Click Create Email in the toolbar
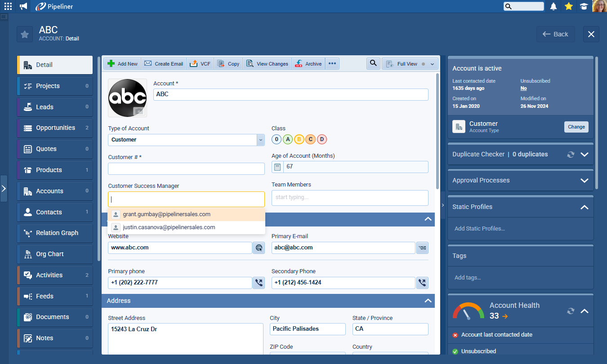 [164, 64]
